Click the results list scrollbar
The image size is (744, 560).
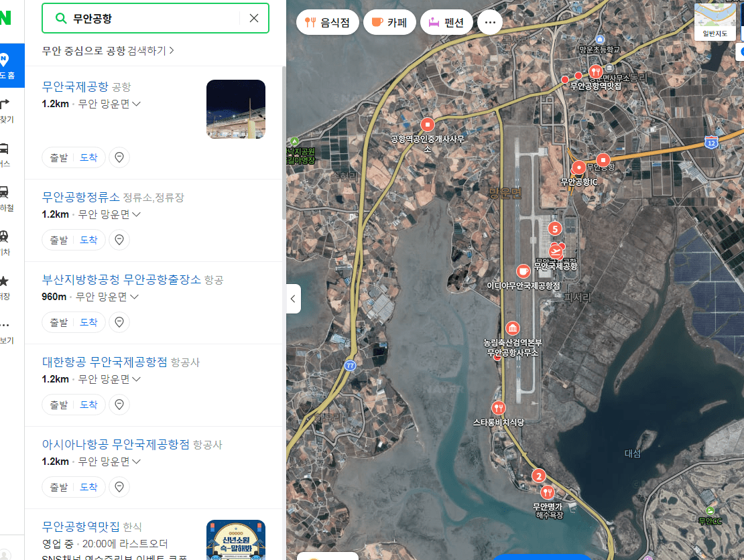284,143
